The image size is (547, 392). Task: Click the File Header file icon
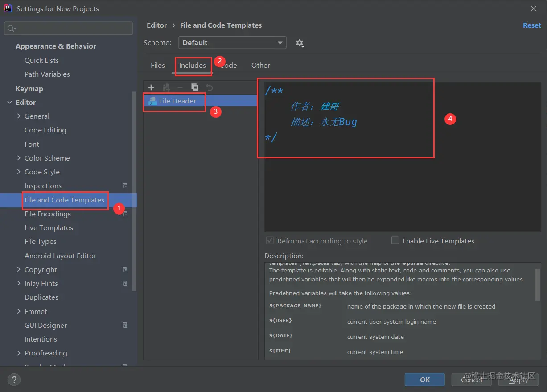click(x=152, y=101)
